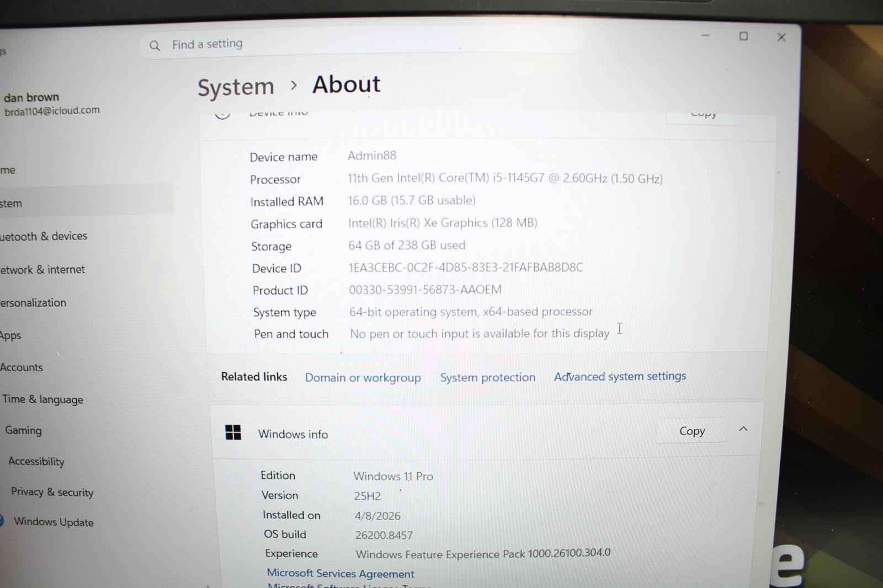Open Privacy & security settings
The image size is (883, 588).
52,492
